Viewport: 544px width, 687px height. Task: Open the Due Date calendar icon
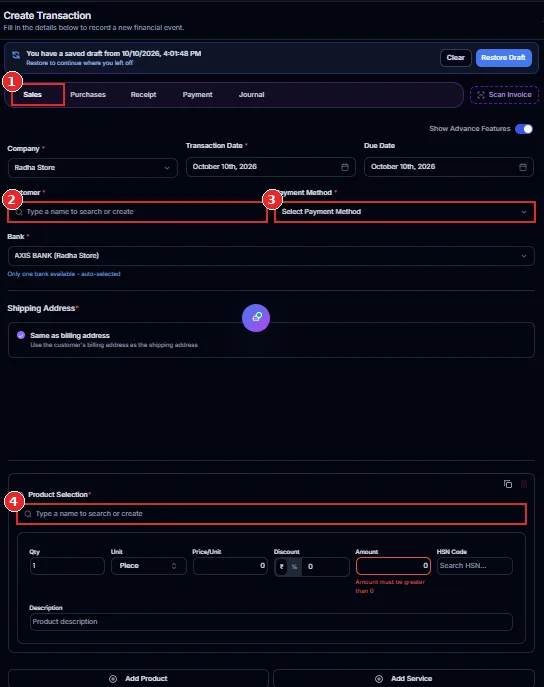pyautogui.click(x=523, y=167)
